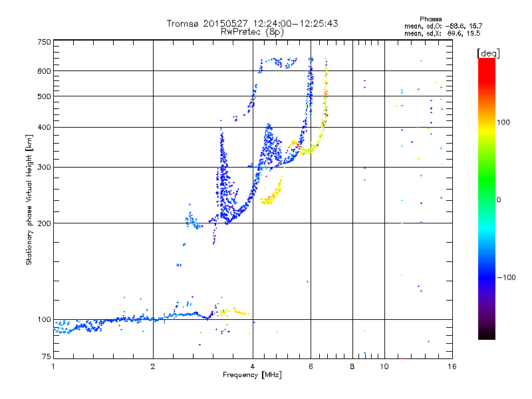Click the x-axis tick label '8'
532x399 pixels.
(x=352, y=366)
